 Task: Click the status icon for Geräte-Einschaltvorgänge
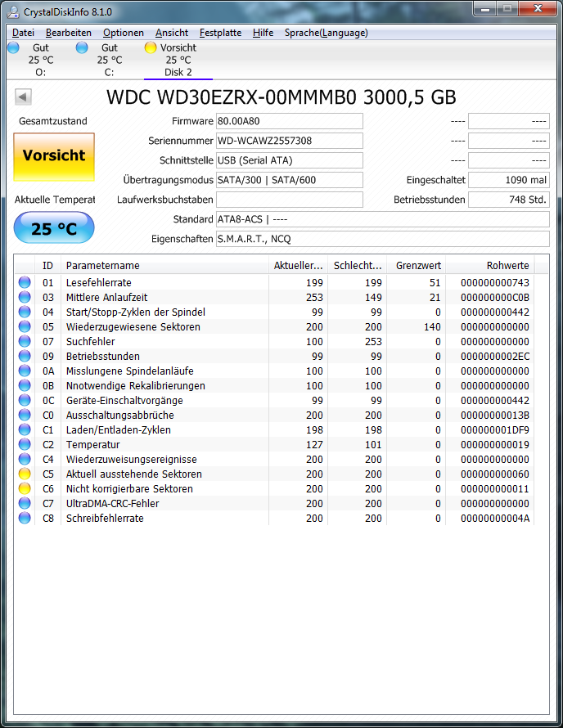(x=25, y=400)
